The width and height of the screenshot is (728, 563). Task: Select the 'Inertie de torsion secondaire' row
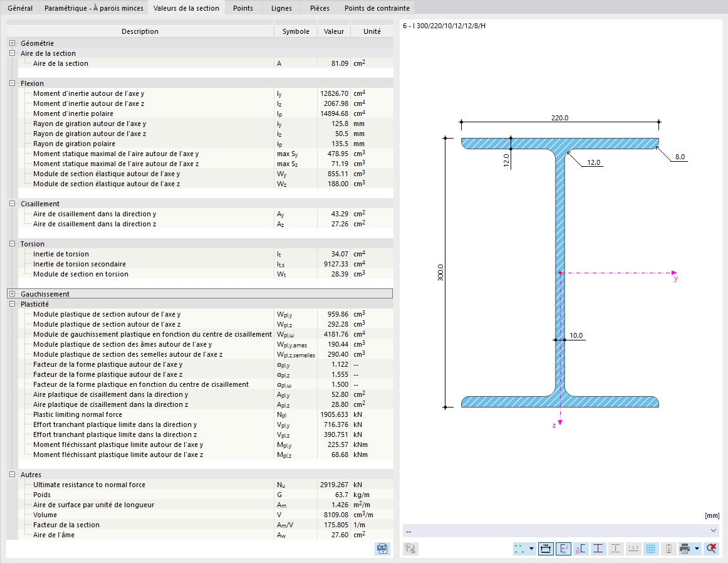tap(205, 264)
